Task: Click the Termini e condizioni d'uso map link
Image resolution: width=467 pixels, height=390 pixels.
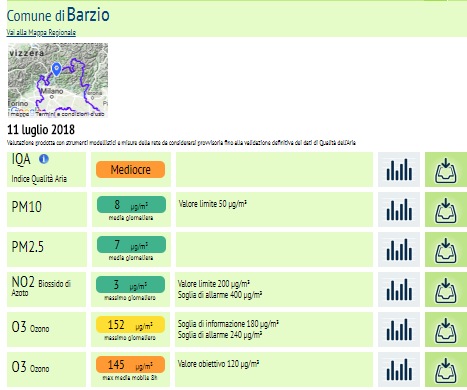Action: click(x=70, y=114)
